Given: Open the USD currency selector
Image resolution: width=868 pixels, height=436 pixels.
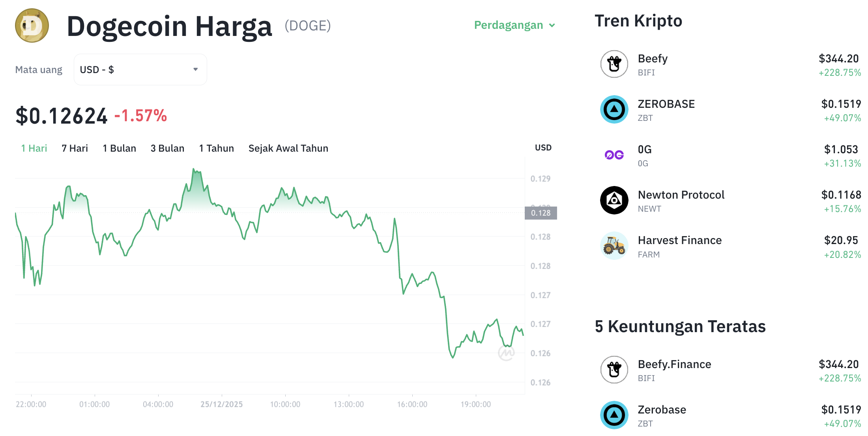Looking at the screenshot, I should [x=140, y=69].
